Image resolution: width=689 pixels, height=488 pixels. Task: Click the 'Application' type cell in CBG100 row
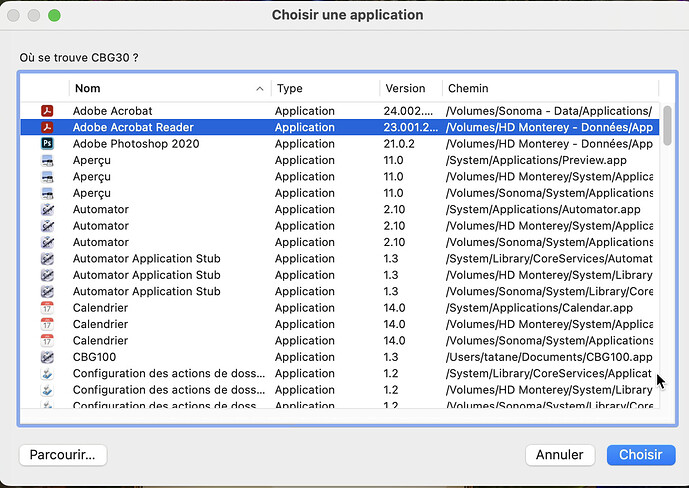(305, 357)
